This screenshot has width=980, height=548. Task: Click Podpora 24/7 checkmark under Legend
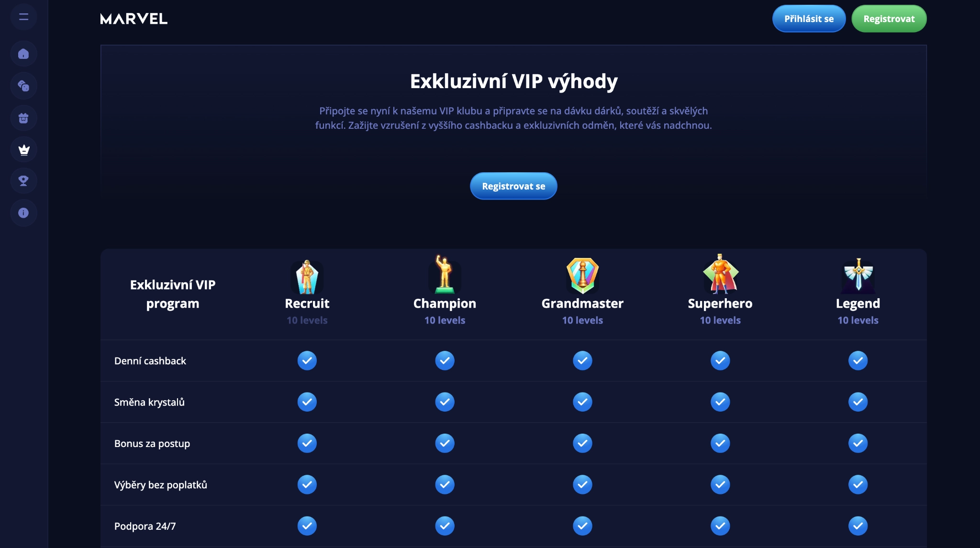[858, 526]
